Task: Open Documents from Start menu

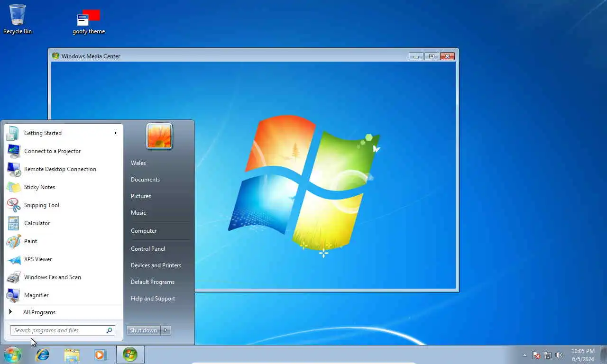Action: (146, 180)
